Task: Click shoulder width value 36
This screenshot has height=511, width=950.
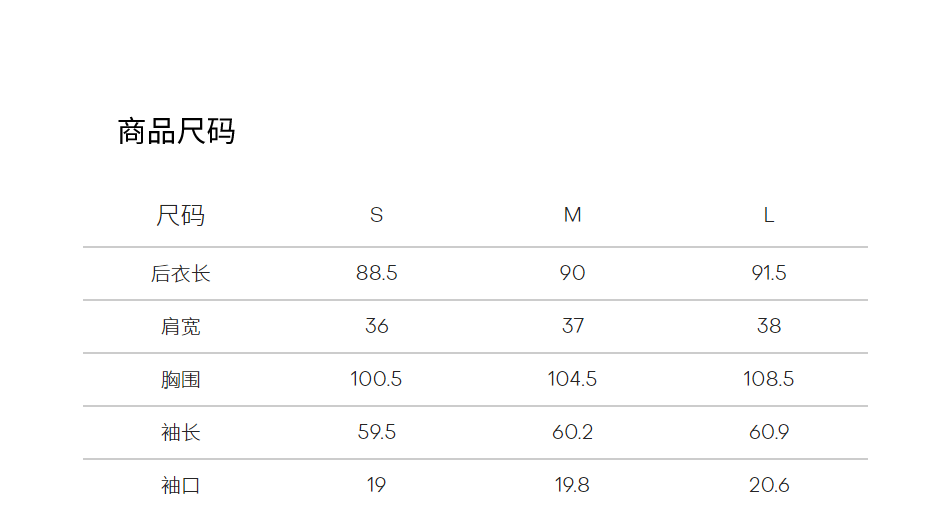Action: pyautogui.click(x=376, y=327)
